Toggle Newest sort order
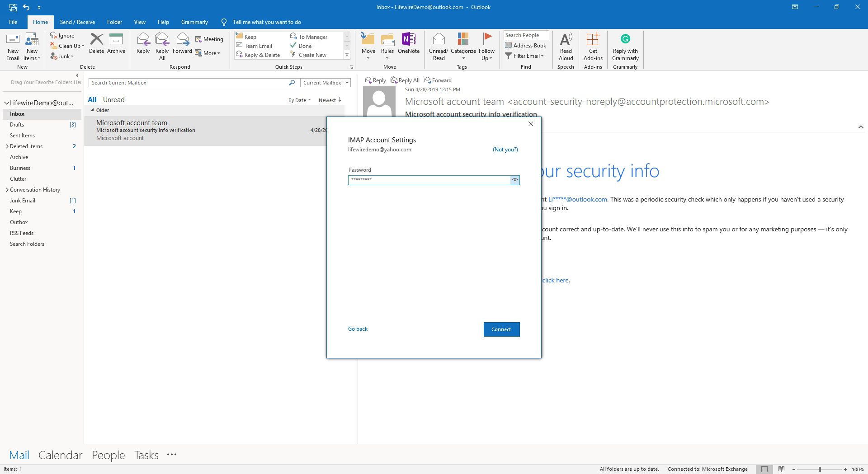The width and height of the screenshot is (868, 474). (x=330, y=100)
